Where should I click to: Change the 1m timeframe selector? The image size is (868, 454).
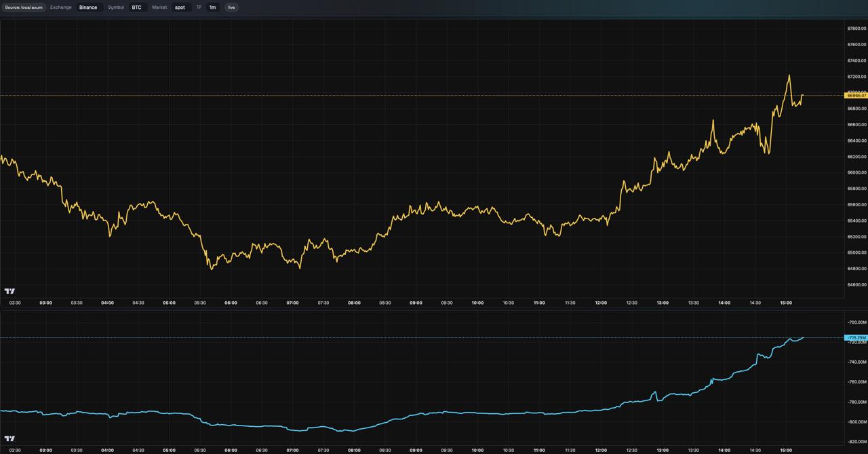(212, 7)
